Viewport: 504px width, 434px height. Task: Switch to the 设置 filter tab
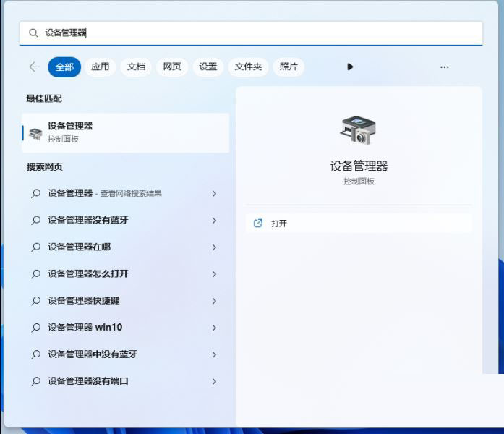pyautogui.click(x=208, y=67)
